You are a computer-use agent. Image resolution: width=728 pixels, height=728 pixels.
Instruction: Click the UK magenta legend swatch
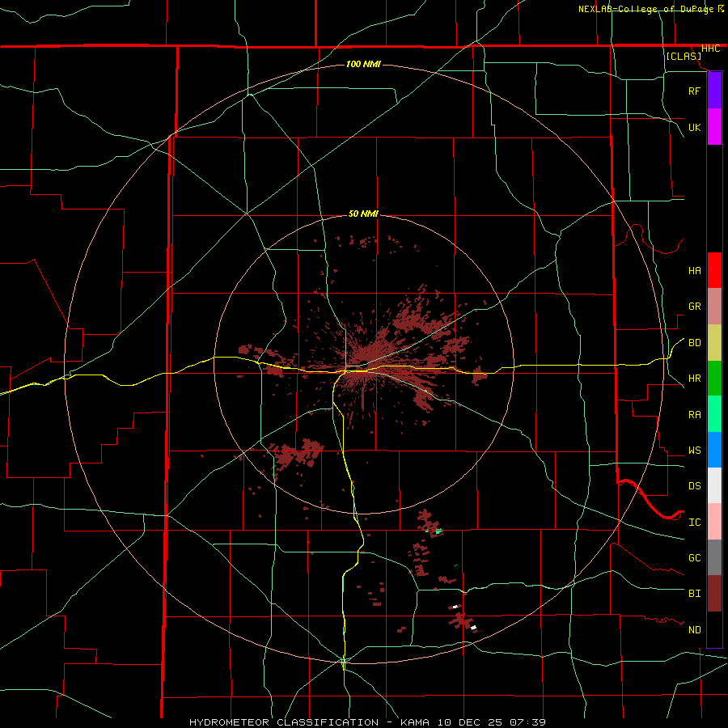point(714,127)
